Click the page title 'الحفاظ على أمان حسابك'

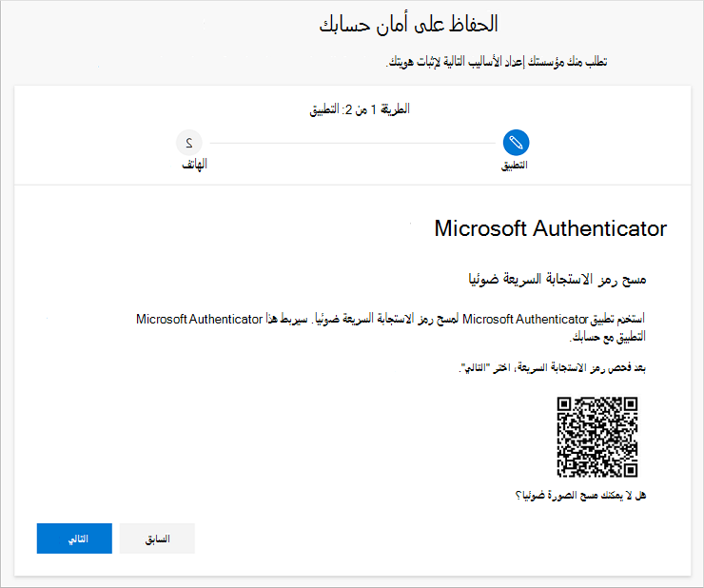[408, 24]
